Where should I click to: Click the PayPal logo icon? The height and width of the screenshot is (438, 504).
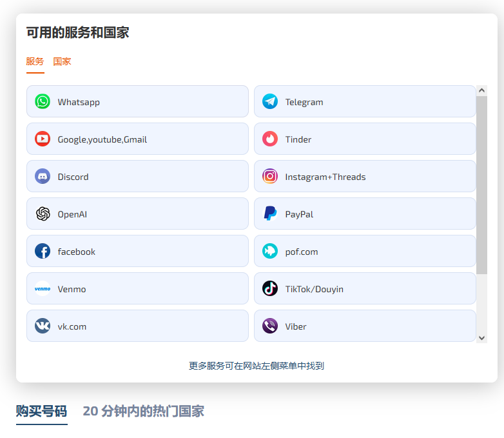[x=270, y=214]
